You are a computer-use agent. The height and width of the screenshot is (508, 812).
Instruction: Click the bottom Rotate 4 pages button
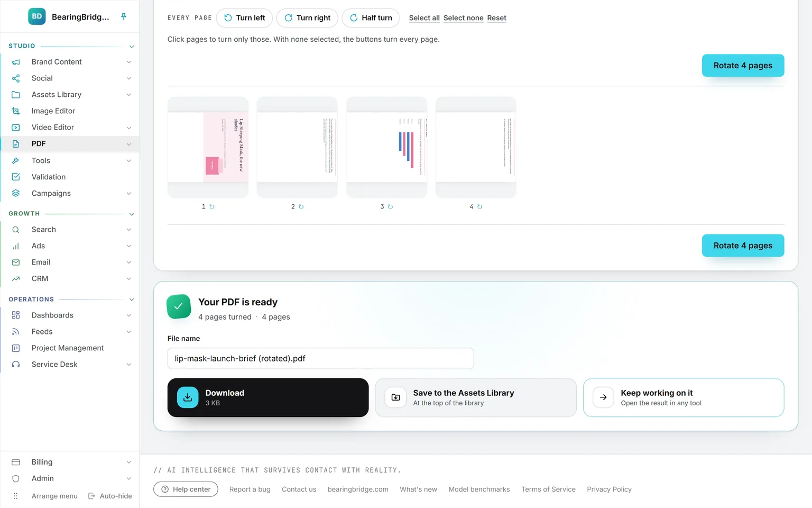[743, 246]
